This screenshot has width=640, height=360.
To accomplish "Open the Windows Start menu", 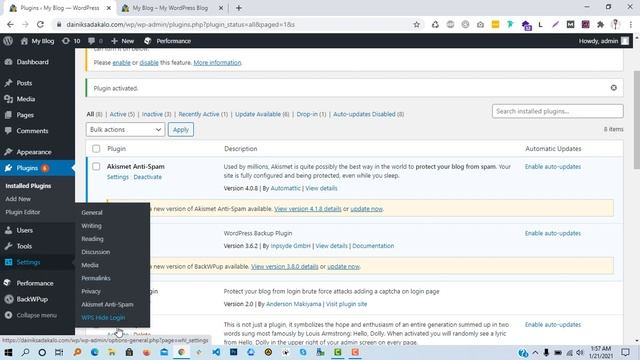I will (x=8, y=352).
